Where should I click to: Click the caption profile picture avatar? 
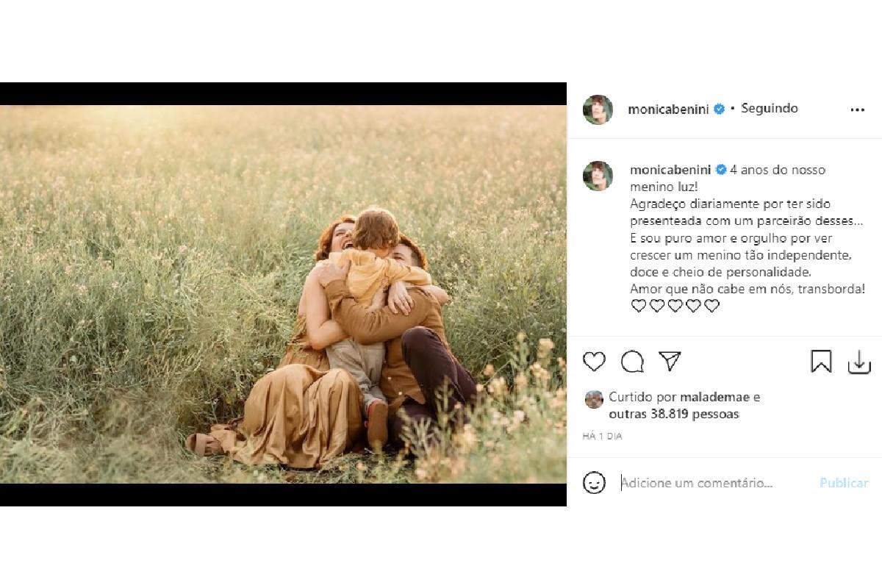tap(598, 176)
